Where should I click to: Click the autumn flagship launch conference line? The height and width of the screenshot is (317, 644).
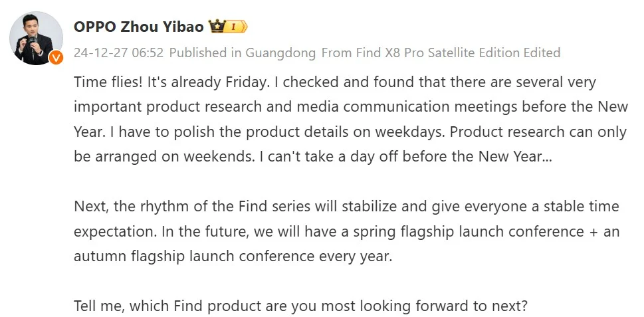pyautogui.click(x=233, y=256)
